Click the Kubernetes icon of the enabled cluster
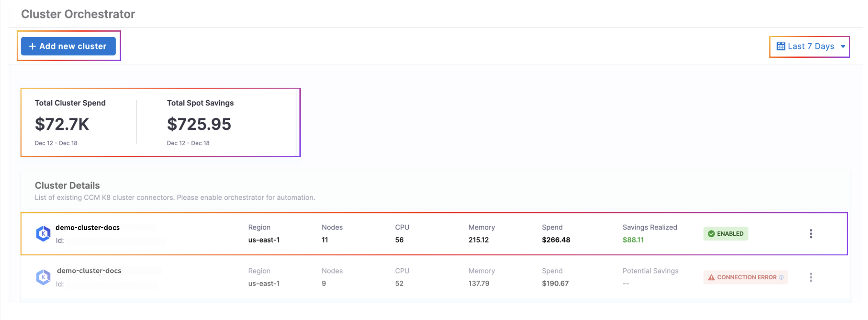Screen dimensions: 868x320 (x=43, y=234)
